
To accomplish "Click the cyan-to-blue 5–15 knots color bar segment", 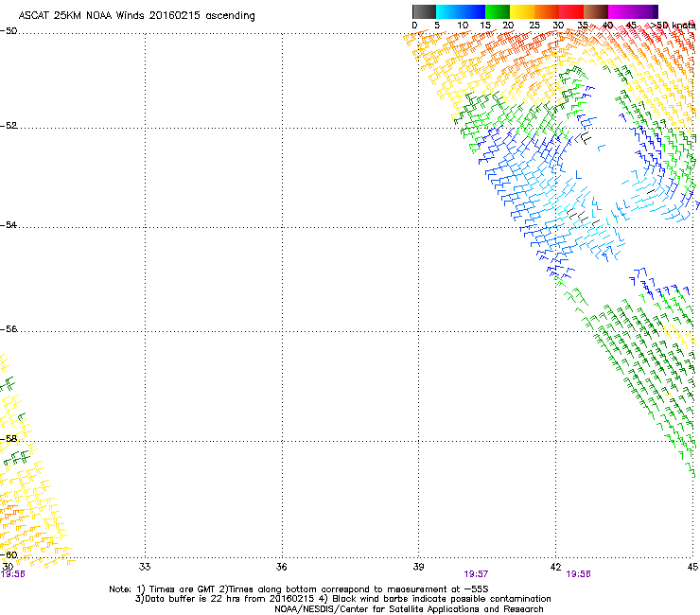I will (x=461, y=11).
